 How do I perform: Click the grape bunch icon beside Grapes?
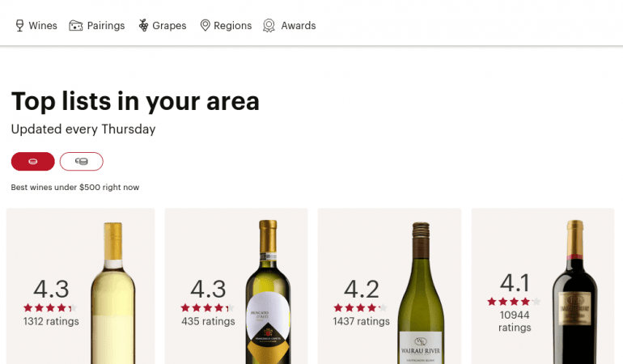point(143,26)
